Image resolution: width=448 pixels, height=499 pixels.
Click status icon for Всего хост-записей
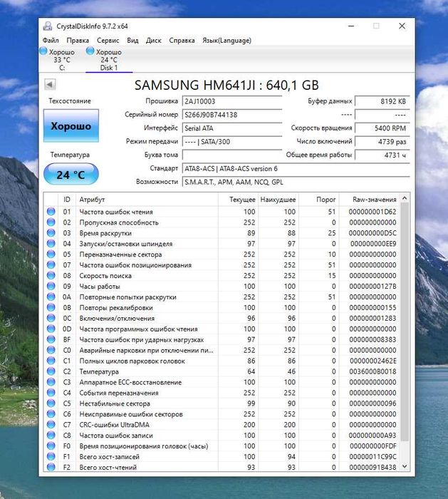pyautogui.click(x=51, y=457)
